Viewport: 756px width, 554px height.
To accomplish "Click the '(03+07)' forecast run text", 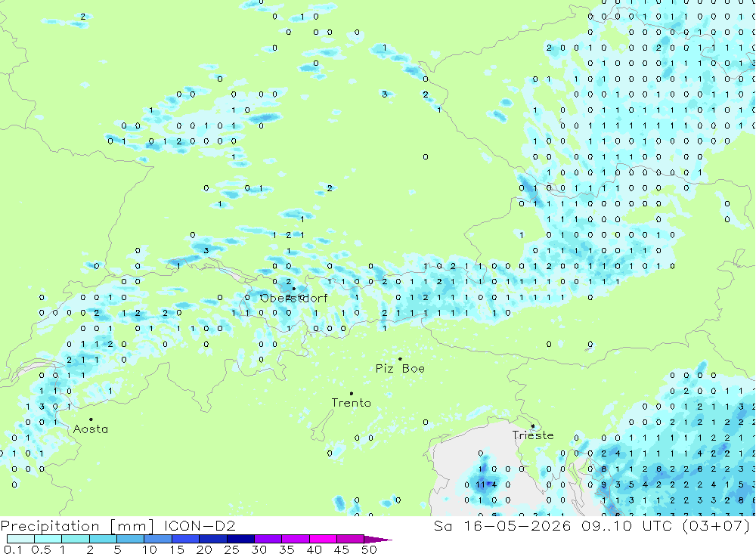I will click(717, 525).
